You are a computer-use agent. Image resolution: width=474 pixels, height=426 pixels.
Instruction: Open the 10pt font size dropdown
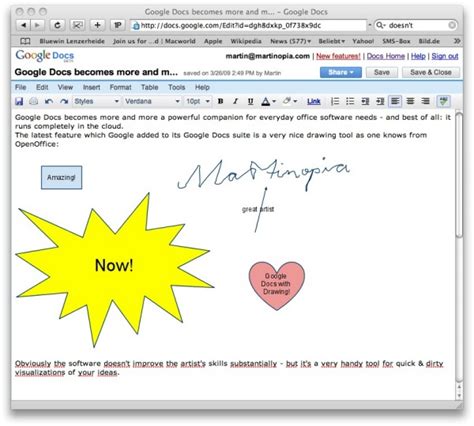tap(198, 101)
